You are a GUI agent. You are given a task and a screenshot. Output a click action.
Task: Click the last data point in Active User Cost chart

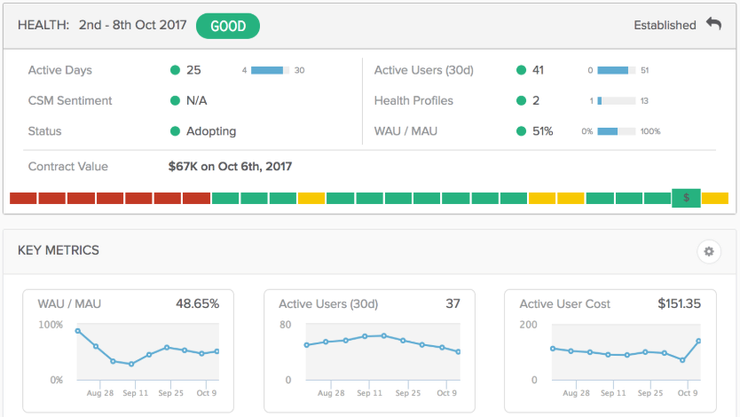point(698,341)
